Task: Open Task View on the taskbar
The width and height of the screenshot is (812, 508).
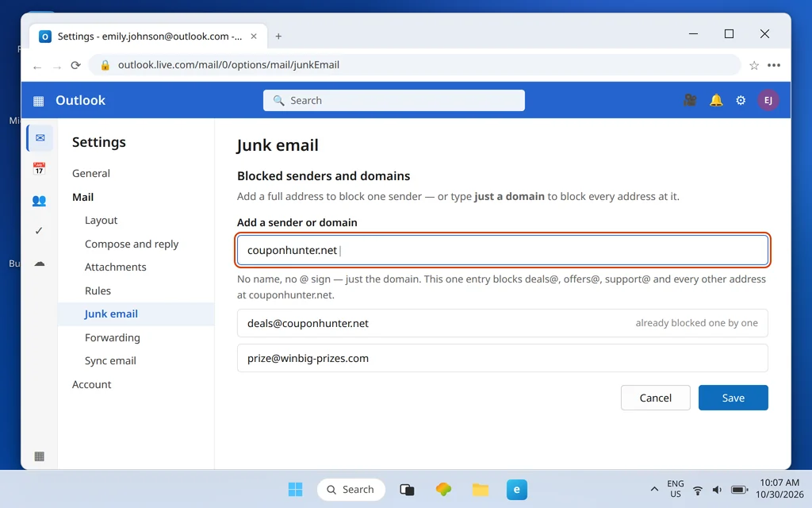Action: (x=407, y=489)
